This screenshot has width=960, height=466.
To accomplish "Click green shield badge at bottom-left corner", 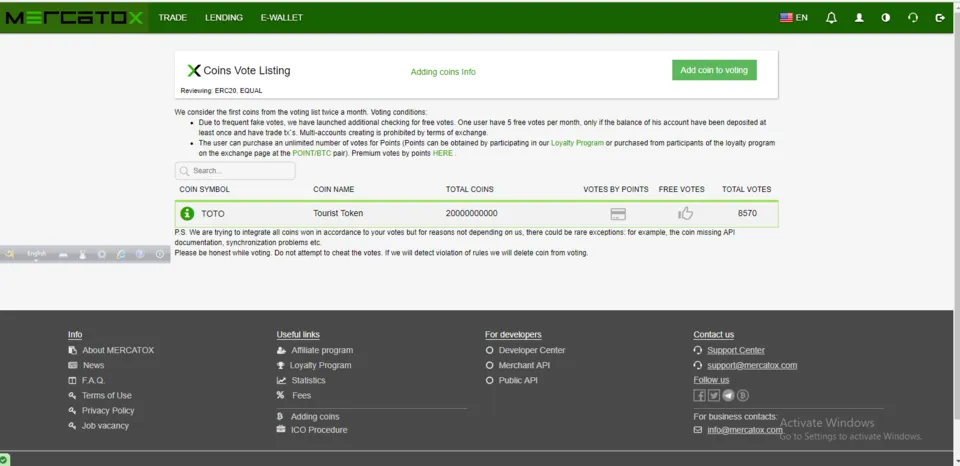I will (x=4, y=460).
